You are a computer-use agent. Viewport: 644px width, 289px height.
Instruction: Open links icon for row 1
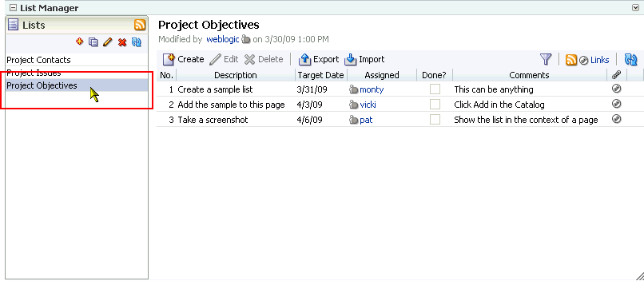point(616,89)
